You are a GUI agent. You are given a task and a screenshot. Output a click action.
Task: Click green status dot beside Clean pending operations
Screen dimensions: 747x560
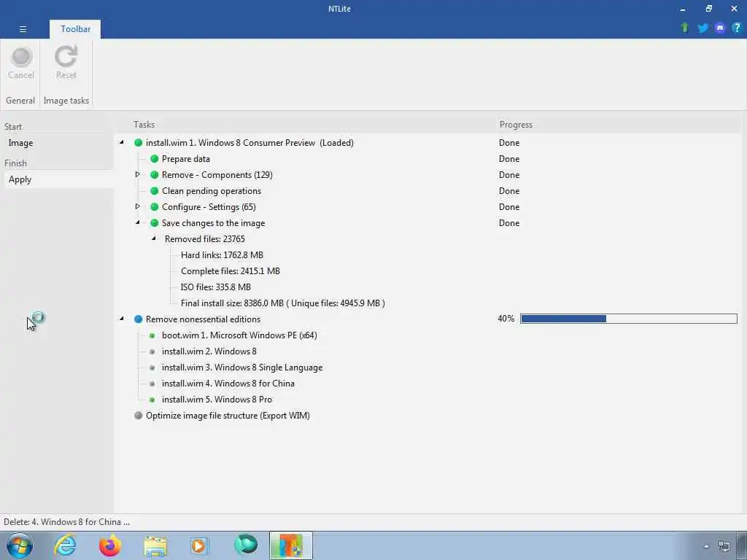point(155,191)
